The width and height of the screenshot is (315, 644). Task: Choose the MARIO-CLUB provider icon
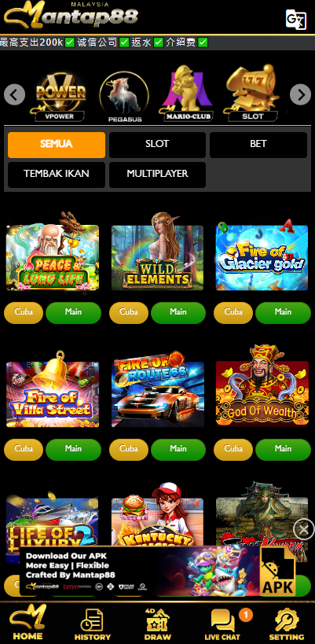click(189, 94)
